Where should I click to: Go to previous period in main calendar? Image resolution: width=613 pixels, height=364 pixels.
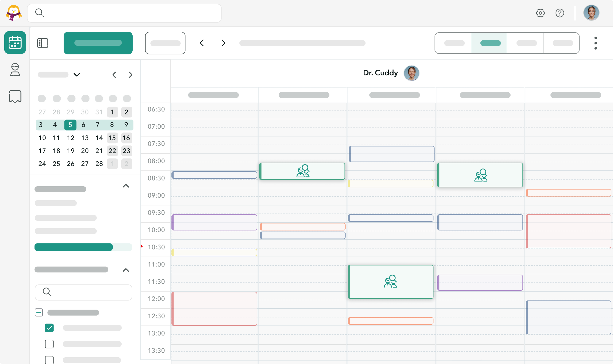202,43
